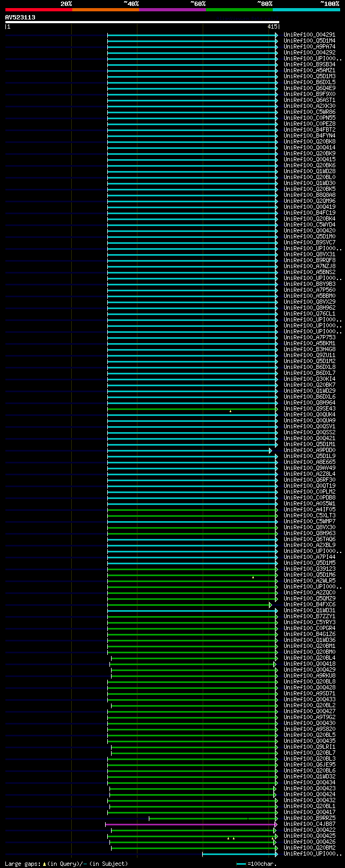This screenshot has width=345, height=868.
Task: Select hit UniRef100_Q6Q4E9
Action: [x=309, y=88]
